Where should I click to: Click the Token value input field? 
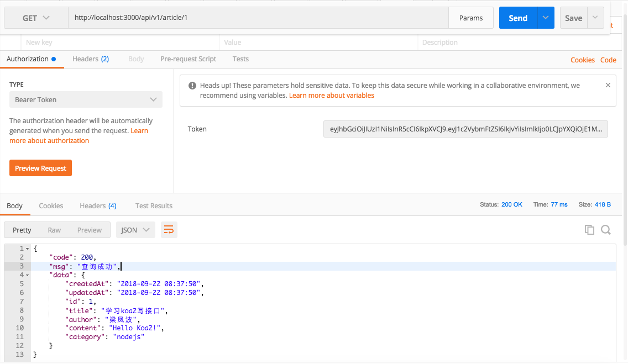(465, 129)
